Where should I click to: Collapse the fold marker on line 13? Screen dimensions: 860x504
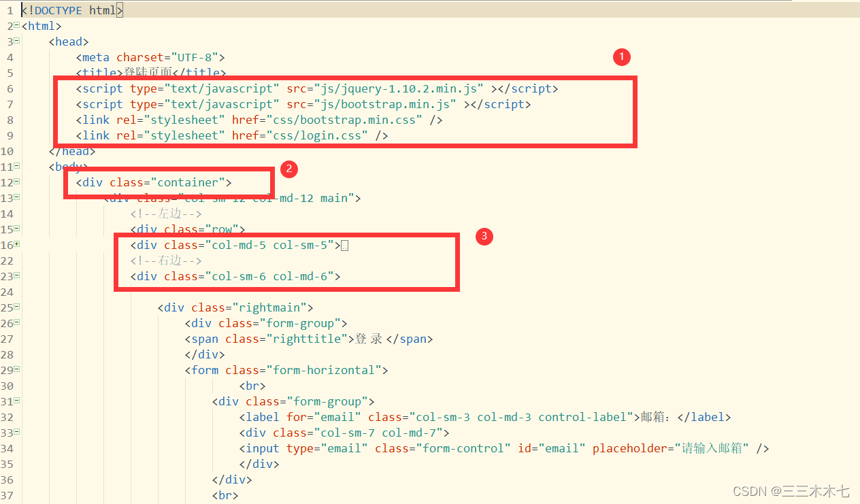pyautogui.click(x=16, y=198)
